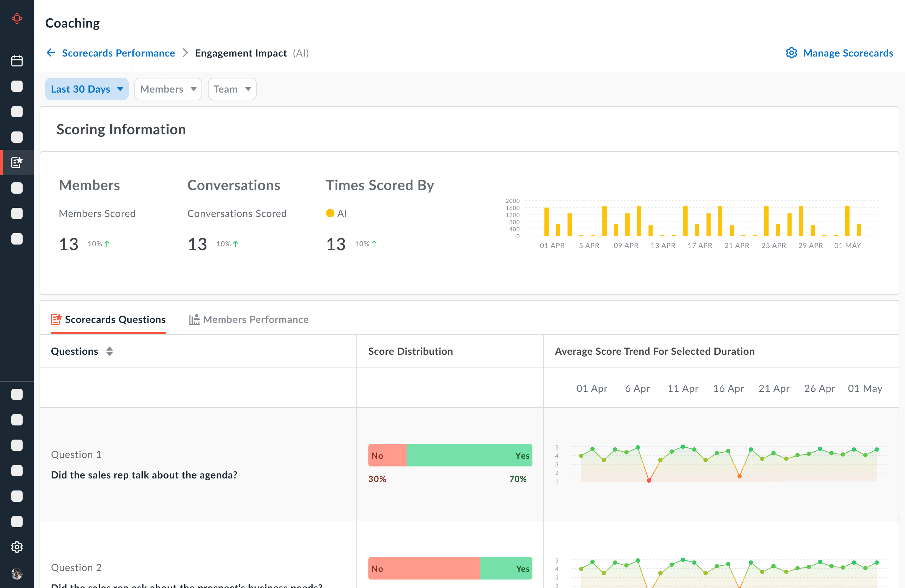This screenshot has width=905, height=588.
Task: Open the Last 30 Days date dropdown
Action: (x=87, y=89)
